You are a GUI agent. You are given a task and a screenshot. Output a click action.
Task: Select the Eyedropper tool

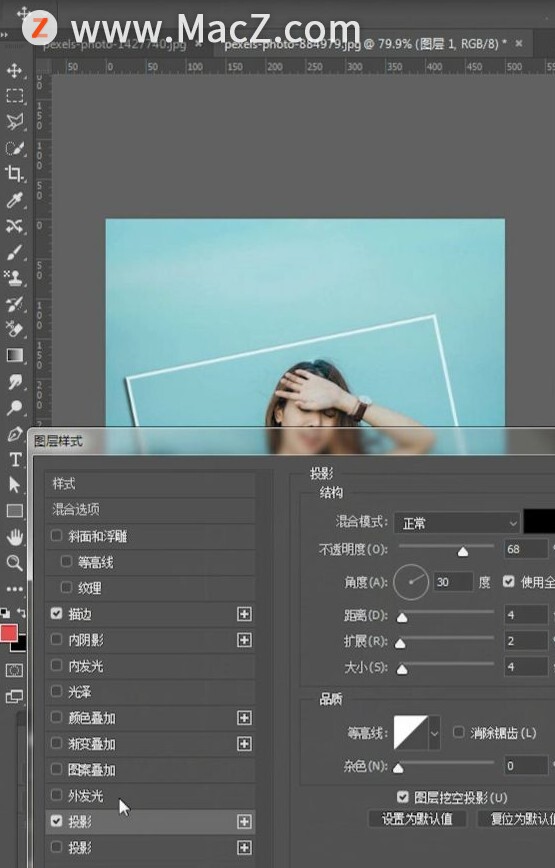coord(14,200)
